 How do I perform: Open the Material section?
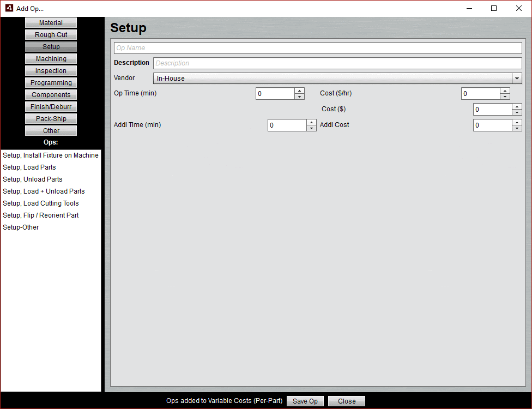51,22
